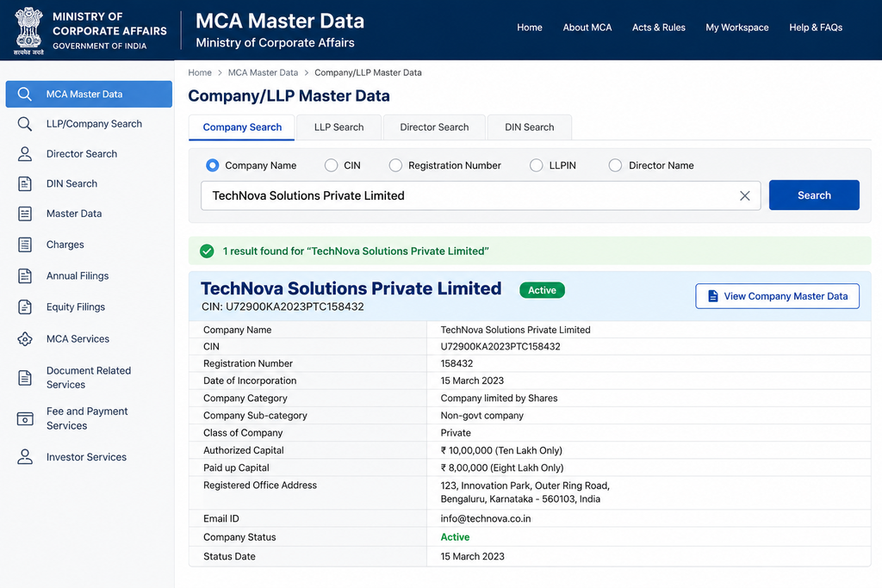Open About MCA in top navigation
882x588 pixels.
587,28
